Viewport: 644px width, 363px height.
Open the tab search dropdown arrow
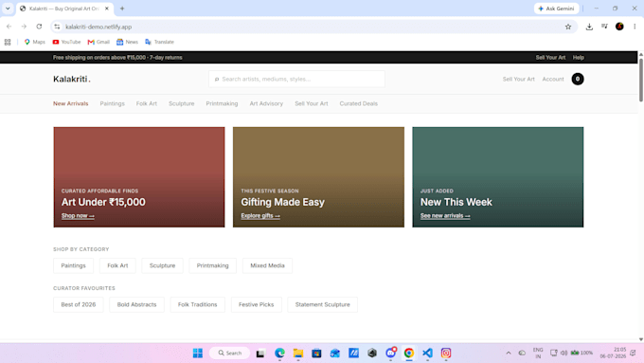[x=8, y=9]
